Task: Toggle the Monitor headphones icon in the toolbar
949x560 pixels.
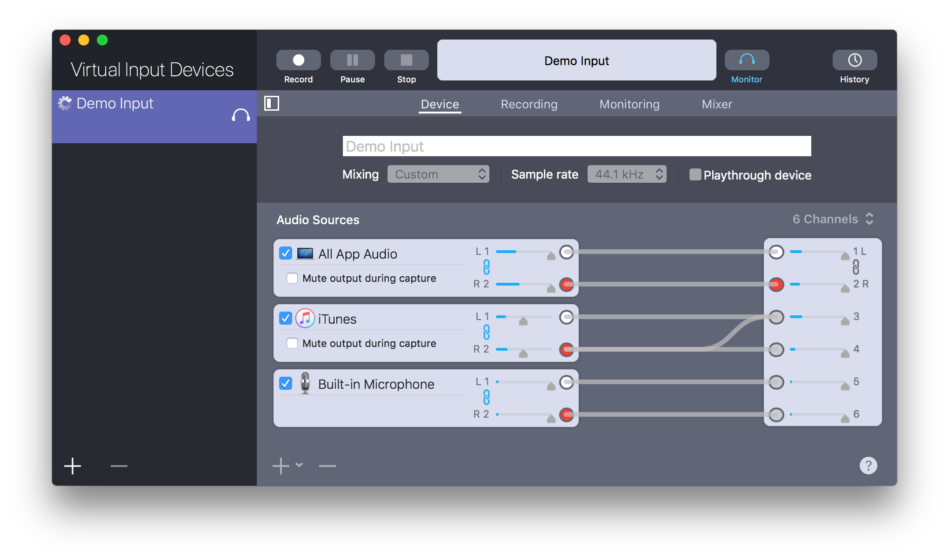Action: click(747, 60)
